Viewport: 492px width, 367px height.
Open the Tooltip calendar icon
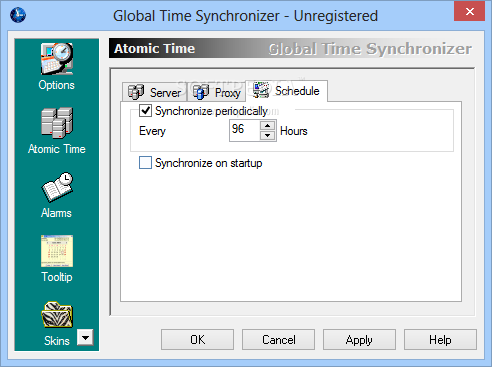57,251
